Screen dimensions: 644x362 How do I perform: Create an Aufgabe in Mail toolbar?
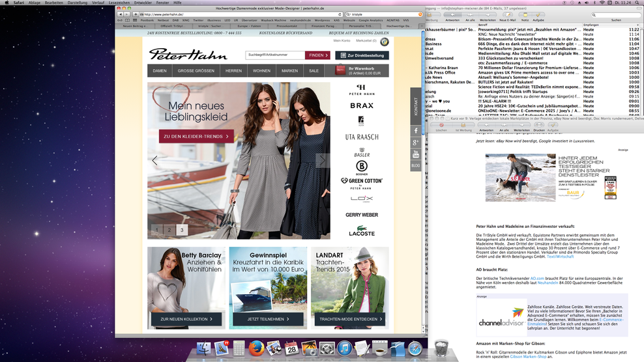click(x=538, y=15)
